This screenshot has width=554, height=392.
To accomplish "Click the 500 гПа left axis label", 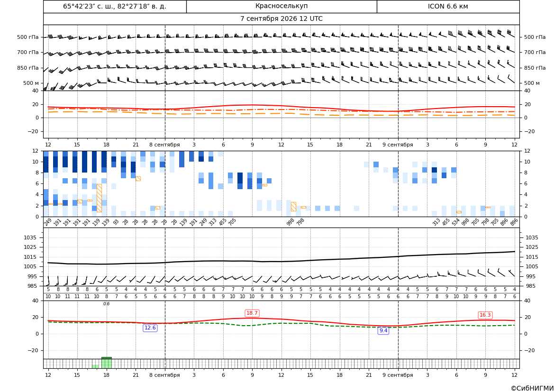I will tap(28, 37).
